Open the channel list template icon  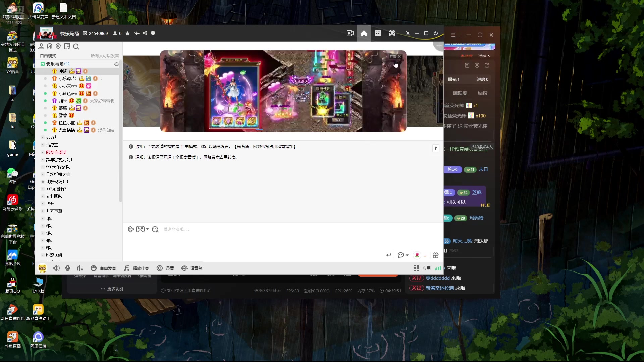pos(378,33)
